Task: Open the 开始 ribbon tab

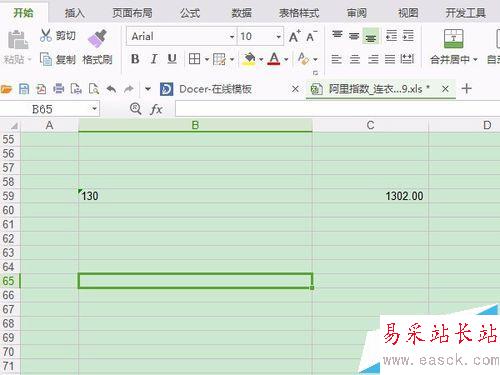Action: (x=23, y=13)
